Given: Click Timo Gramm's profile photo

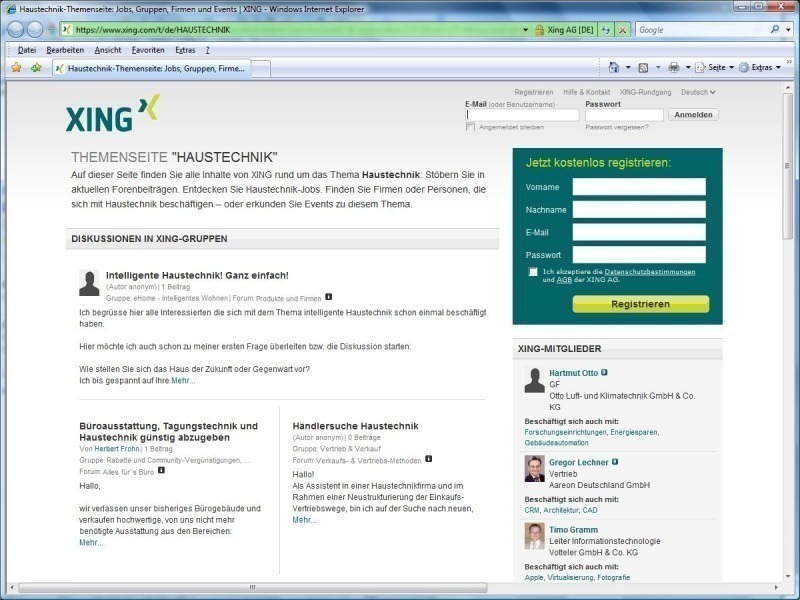Looking at the screenshot, I should click(535, 536).
